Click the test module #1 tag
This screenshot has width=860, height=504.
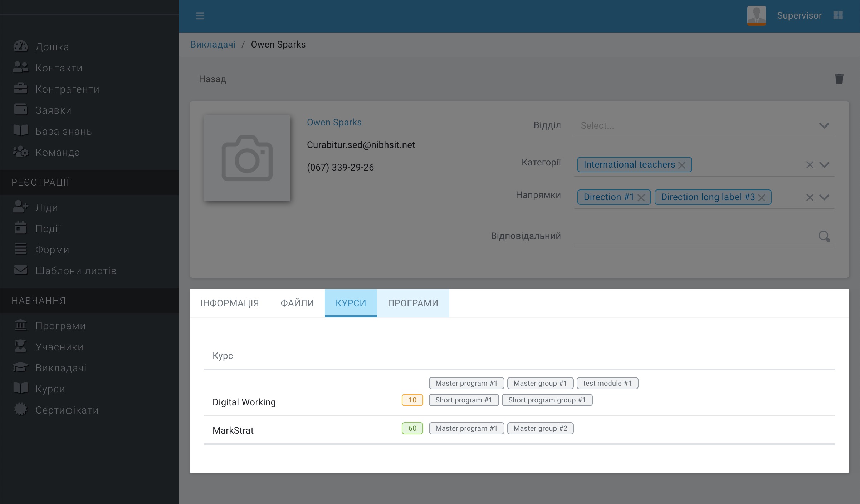tap(607, 383)
